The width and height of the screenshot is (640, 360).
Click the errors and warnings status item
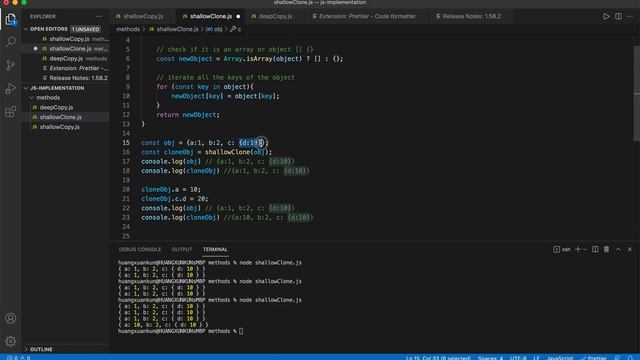click(19, 358)
